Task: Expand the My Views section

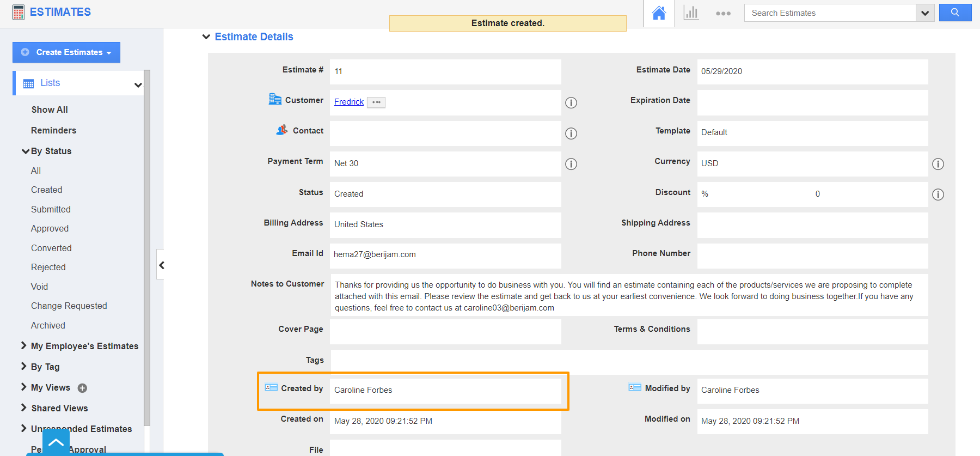Action: 23,387
